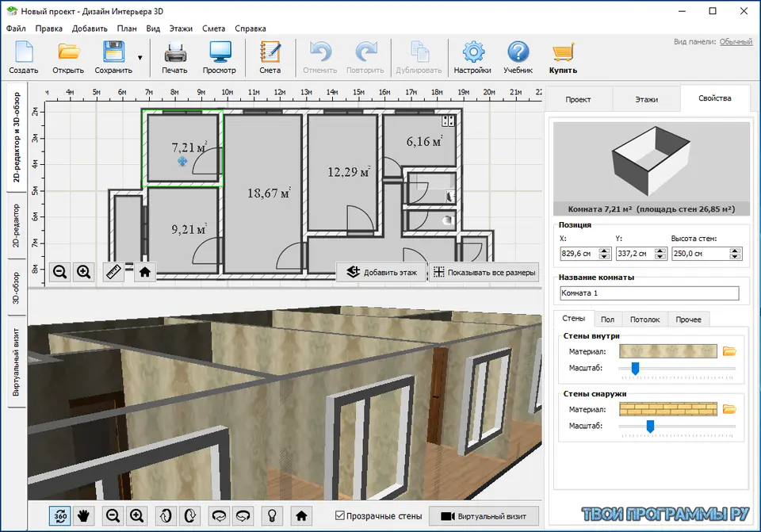This screenshot has width=761, height=532.
Task: Open the Добавить menu
Action: coord(90,29)
